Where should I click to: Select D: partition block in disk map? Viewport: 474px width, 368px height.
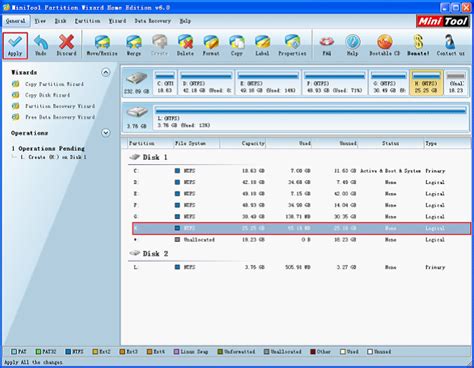[206, 83]
